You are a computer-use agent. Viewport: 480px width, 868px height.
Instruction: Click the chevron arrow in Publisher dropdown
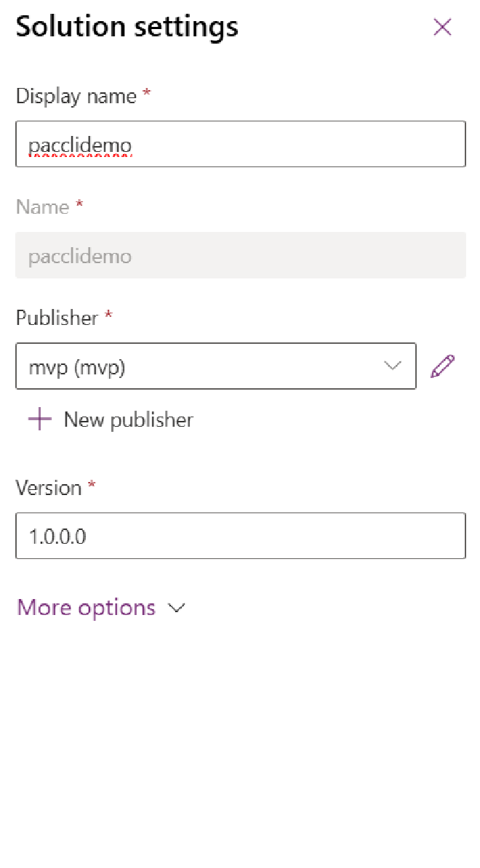tap(393, 366)
